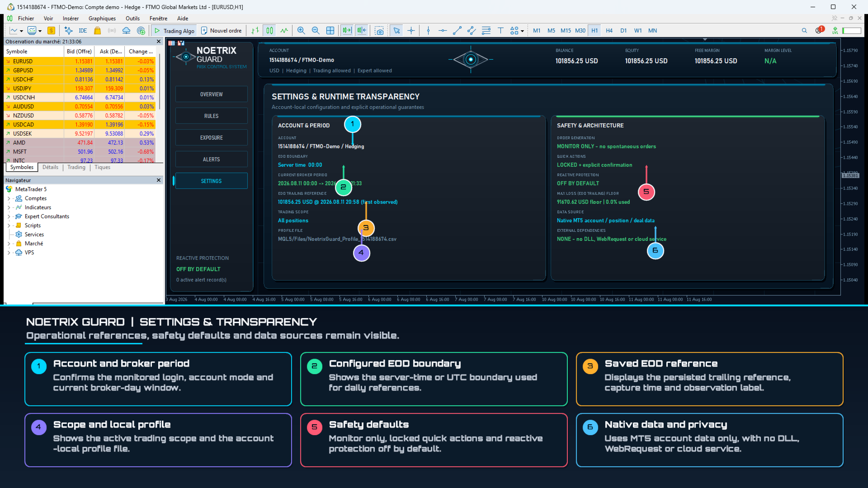The image size is (868, 488).
Task: Toggle Trading Algo on or off
Action: coord(175,31)
